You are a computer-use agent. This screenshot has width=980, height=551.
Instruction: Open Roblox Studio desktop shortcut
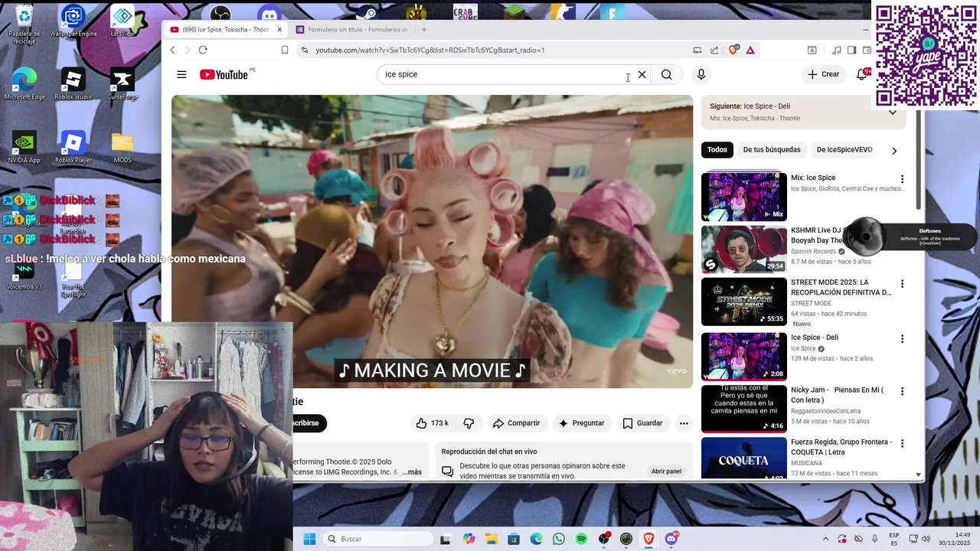pyautogui.click(x=73, y=84)
